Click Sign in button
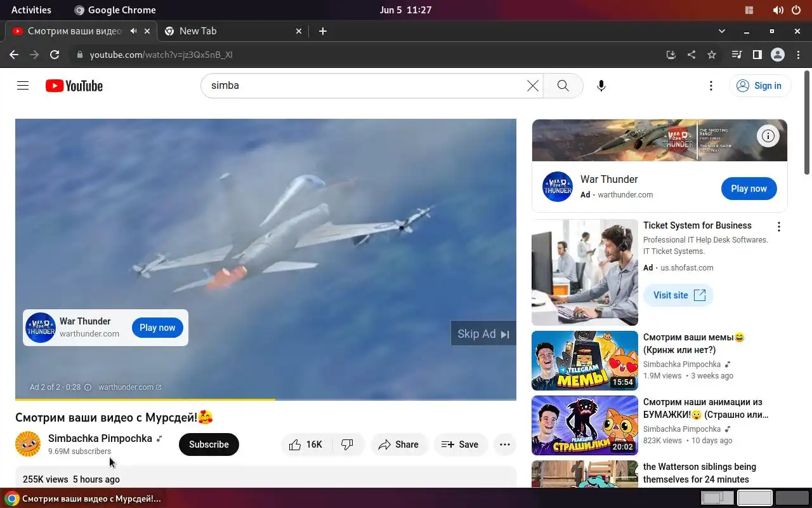The height and width of the screenshot is (508, 812). 760,86
